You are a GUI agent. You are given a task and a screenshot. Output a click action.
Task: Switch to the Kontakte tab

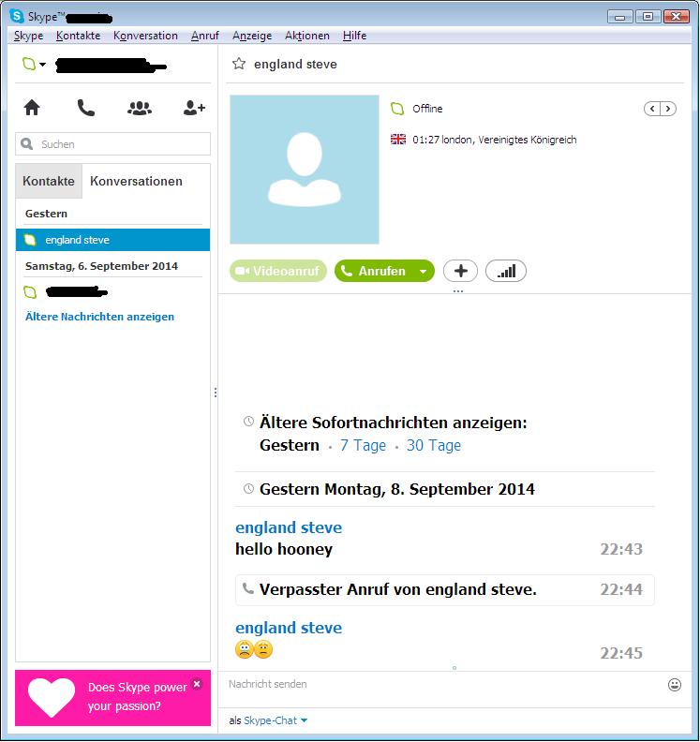tap(49, 181)
